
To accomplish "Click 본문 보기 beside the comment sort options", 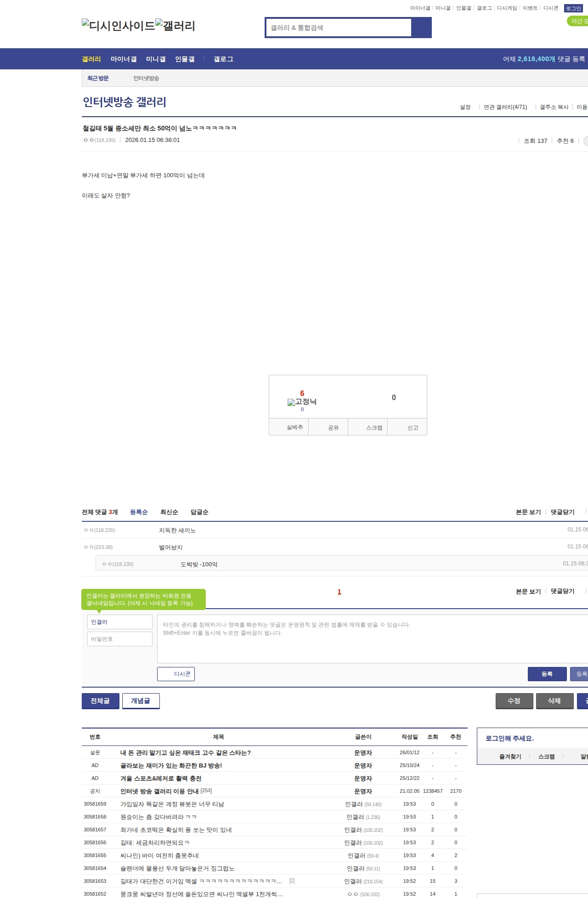I will tap(528, 512).
